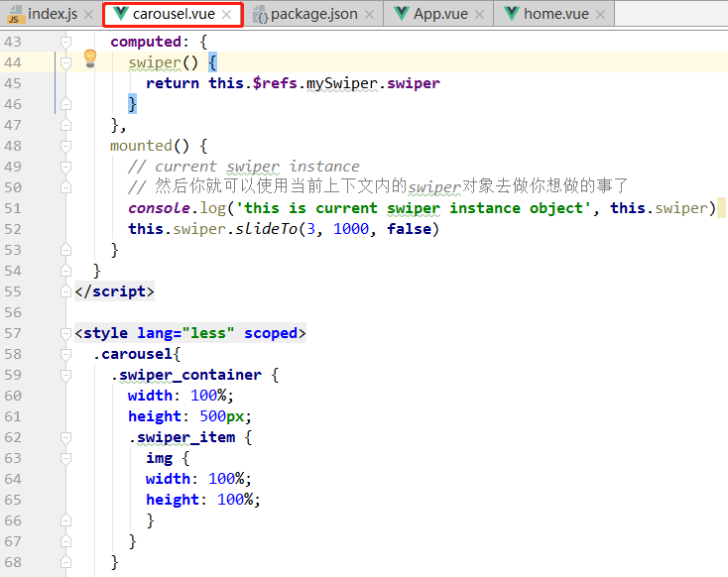Collapse the mounted() block at line 48
The height and width of the screenshot is (577, 728).
pos(65,146)
